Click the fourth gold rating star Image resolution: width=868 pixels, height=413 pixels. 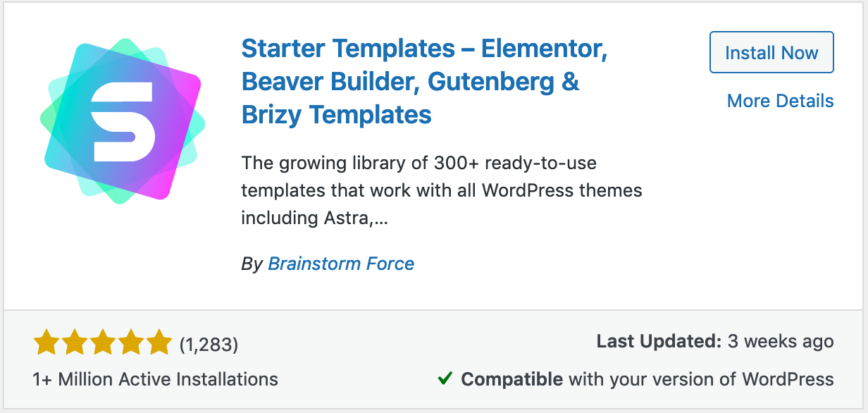click(131, 343)
